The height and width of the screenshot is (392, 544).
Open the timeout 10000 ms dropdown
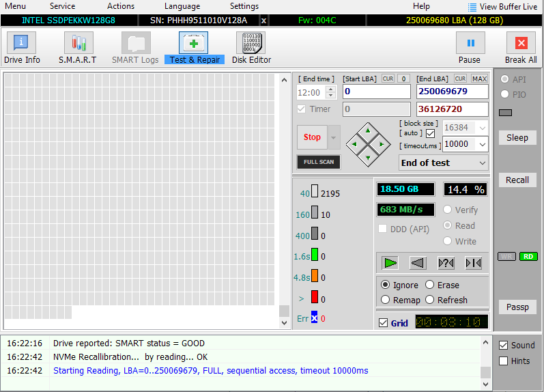pyautogui.click(x=483, y=144)
